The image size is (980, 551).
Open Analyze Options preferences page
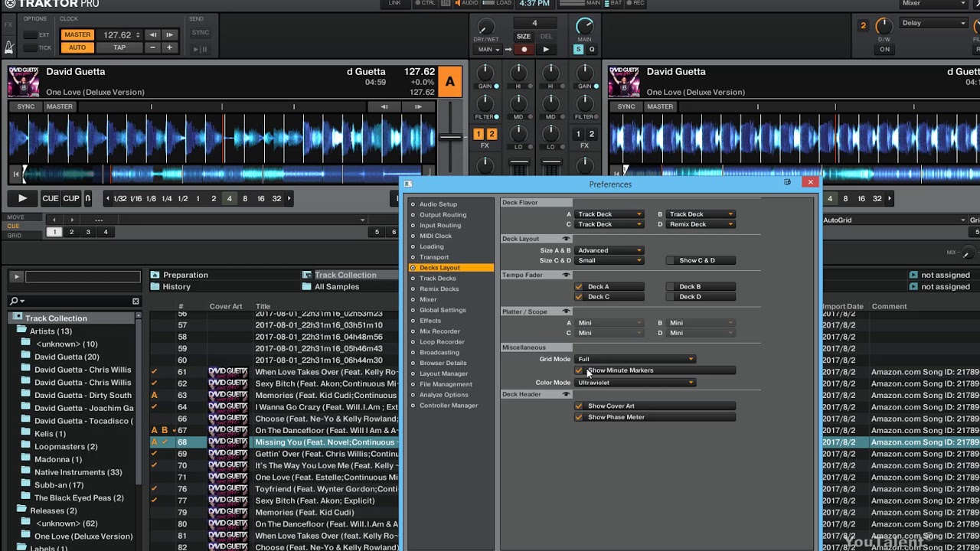click(444, 395)
